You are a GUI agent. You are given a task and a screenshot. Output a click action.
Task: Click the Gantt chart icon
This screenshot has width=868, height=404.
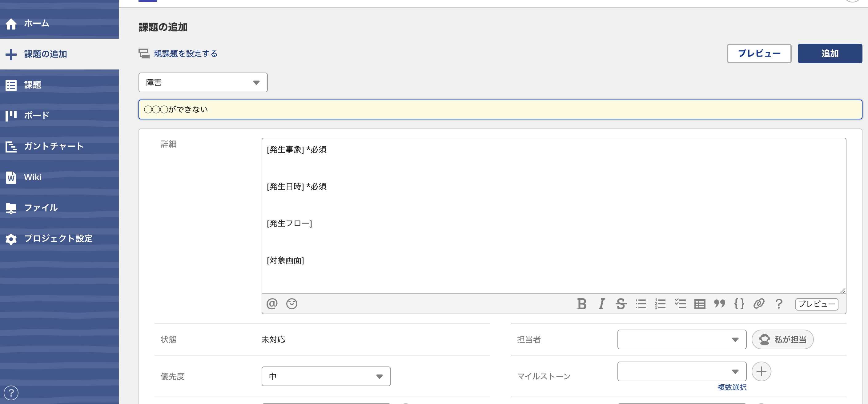[x=11, y=147]
